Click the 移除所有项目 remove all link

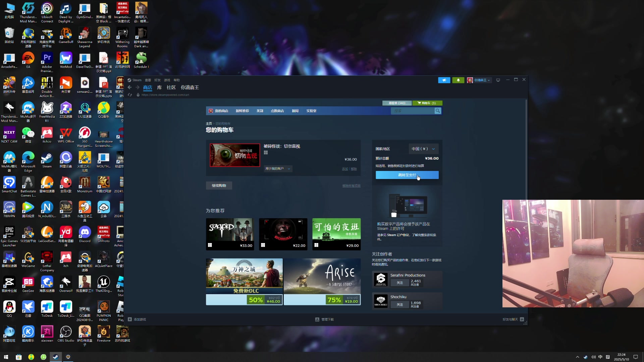pyautogui.click(x=351, y=186)
